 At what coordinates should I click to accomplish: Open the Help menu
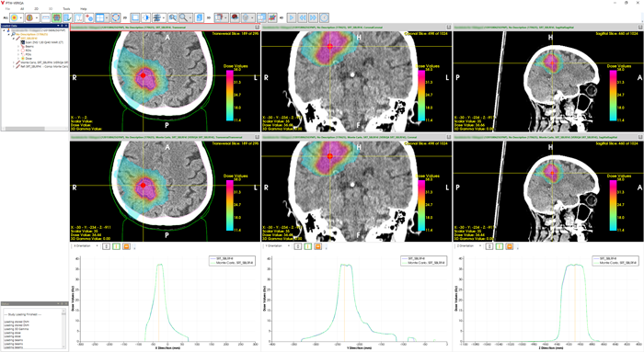(84, 8)
